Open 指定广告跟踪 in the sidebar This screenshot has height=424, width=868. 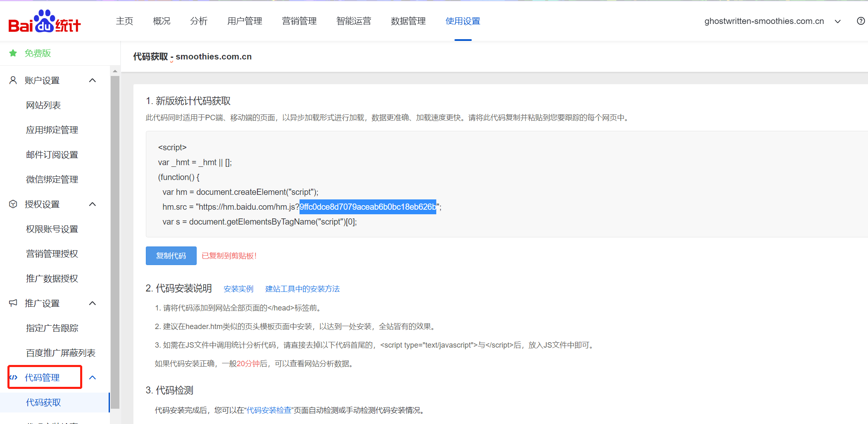(52, 328)
